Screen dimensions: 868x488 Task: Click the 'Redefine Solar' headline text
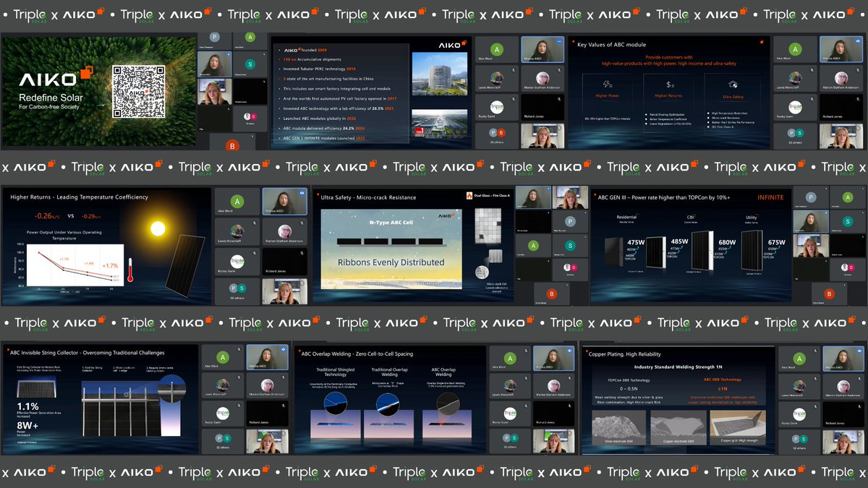51,98
